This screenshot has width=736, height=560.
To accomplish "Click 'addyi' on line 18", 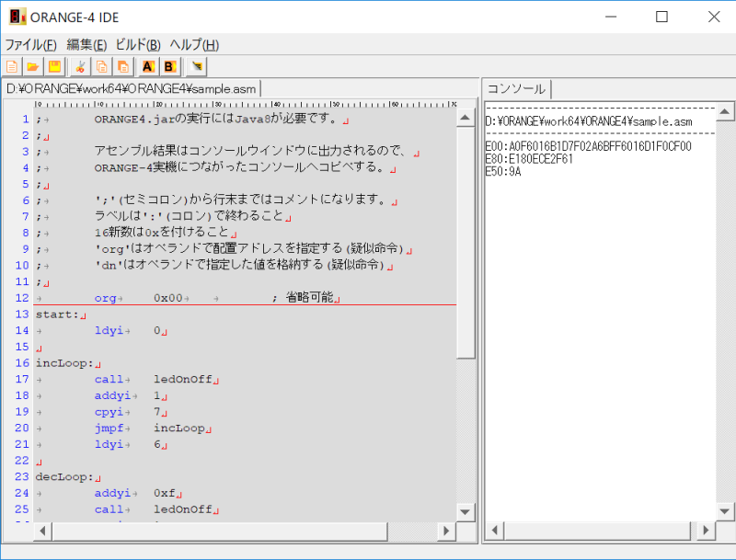I will [112, 395].
